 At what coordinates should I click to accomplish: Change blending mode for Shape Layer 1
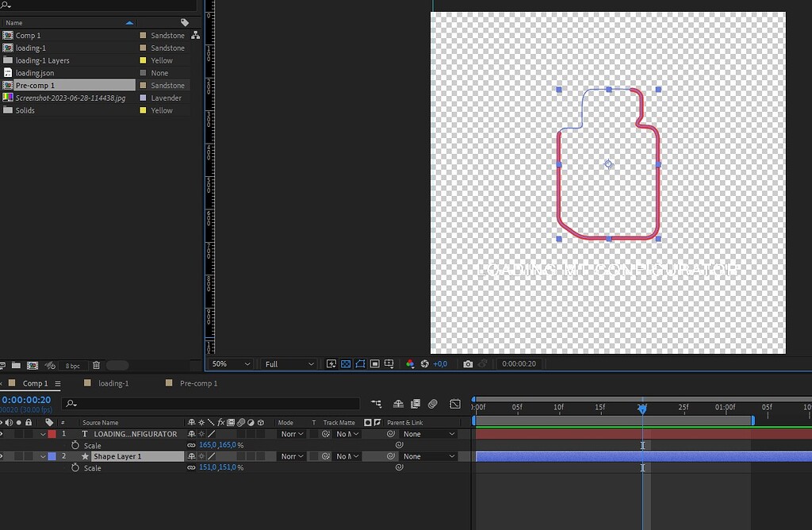tap(292, 455)
